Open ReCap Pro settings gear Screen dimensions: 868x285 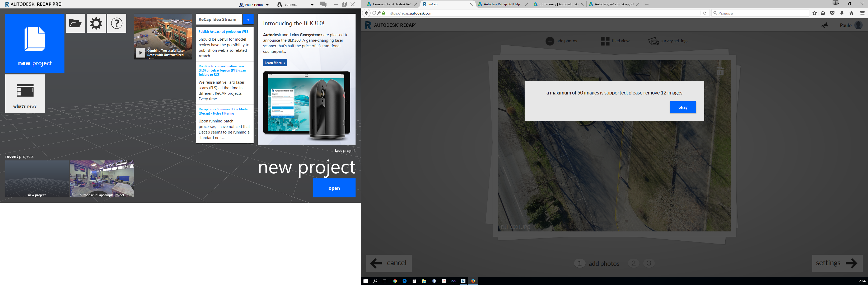(96, 23)
